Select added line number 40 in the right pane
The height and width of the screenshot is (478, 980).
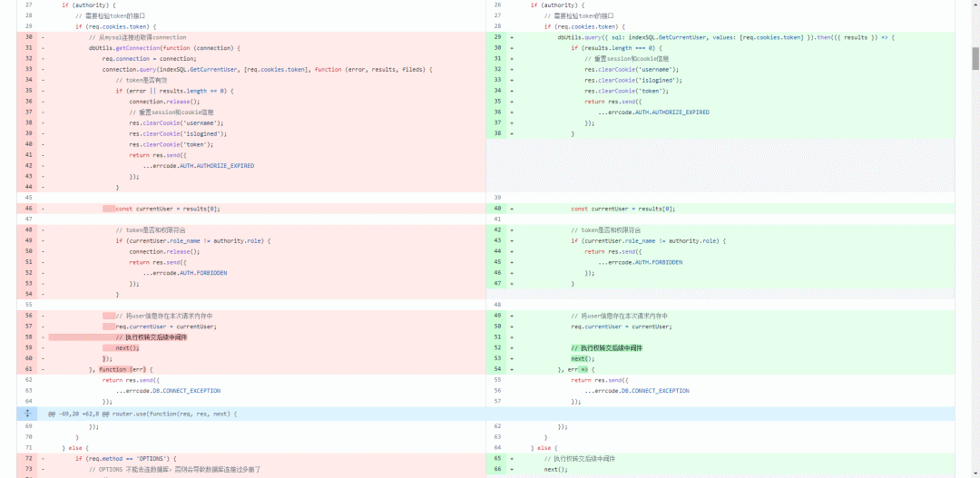point(497,209)
